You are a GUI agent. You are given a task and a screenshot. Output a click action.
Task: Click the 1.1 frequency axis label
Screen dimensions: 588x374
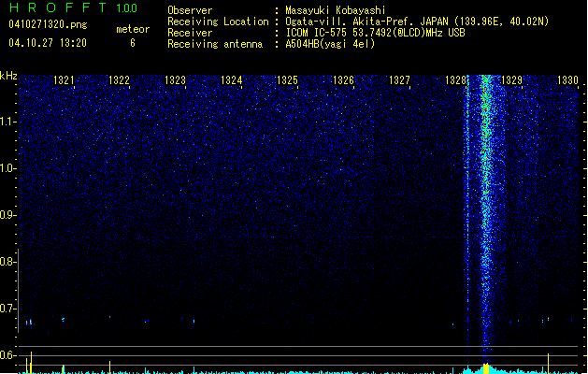click(x=7, y=122)
